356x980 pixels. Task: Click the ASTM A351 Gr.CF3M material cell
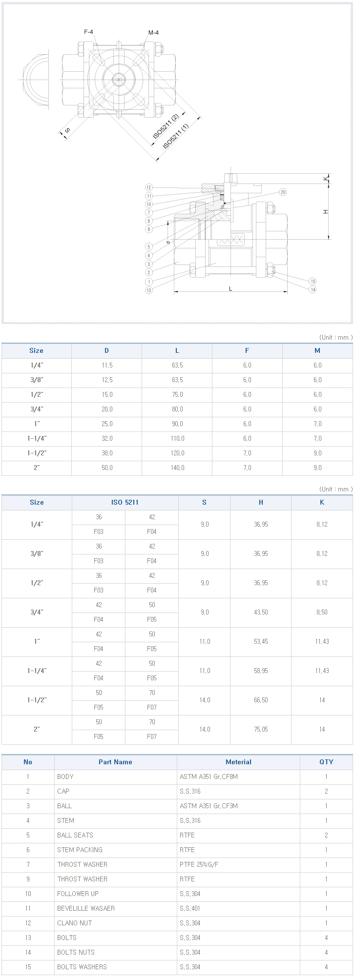point(238,806)
